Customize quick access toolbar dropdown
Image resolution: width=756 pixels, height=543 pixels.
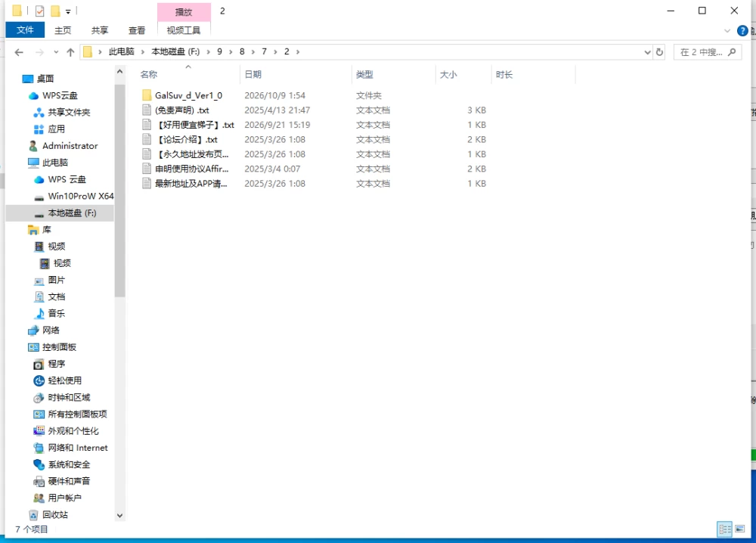click(68, 11)
